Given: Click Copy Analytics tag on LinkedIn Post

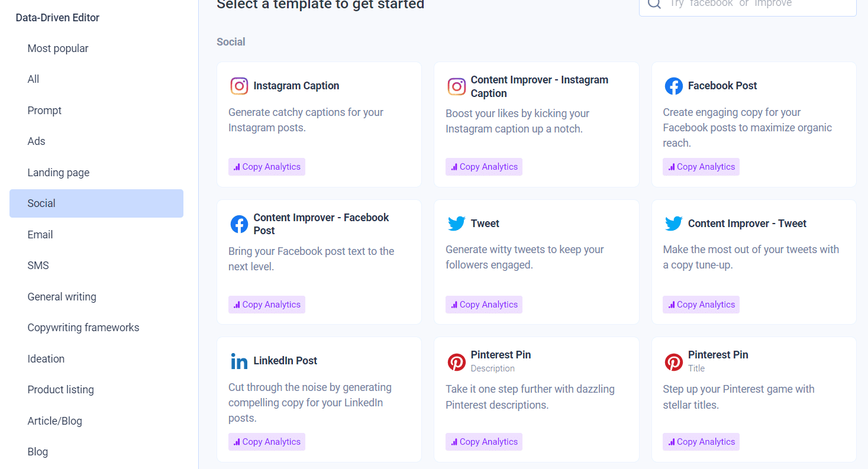Looking at the screenshot, I should click(x=267, y=442).
